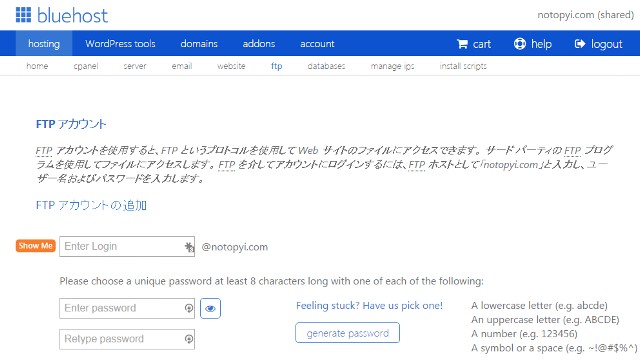The height and width of the screenshot is (360, 640).
Task: Go to the manage ips submenu item
Action: 392,66
